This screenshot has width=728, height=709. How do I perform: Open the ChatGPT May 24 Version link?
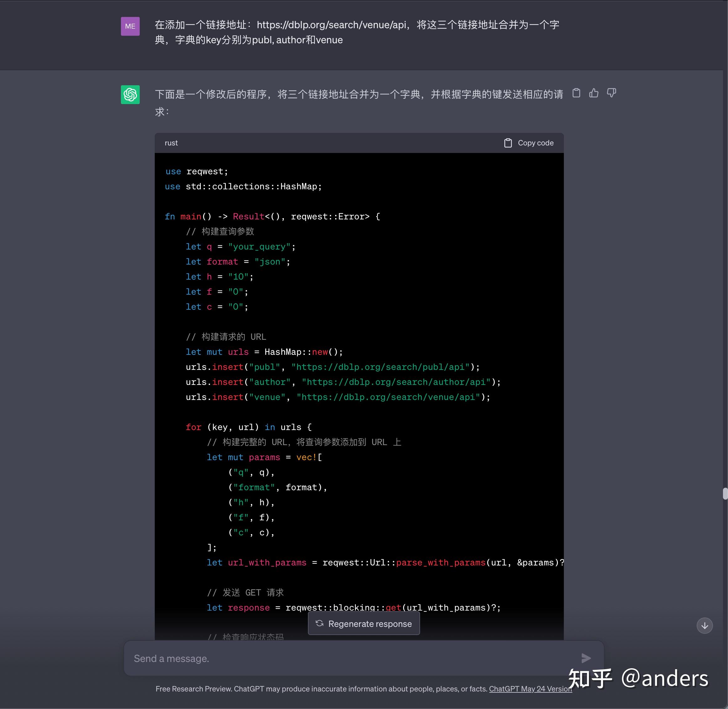(530, 689)
